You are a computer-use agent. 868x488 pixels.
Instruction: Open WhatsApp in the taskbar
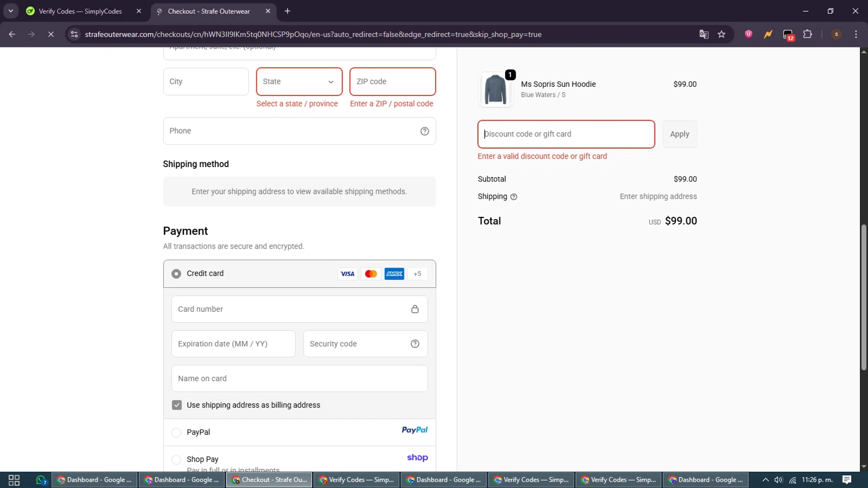(41, 480)
